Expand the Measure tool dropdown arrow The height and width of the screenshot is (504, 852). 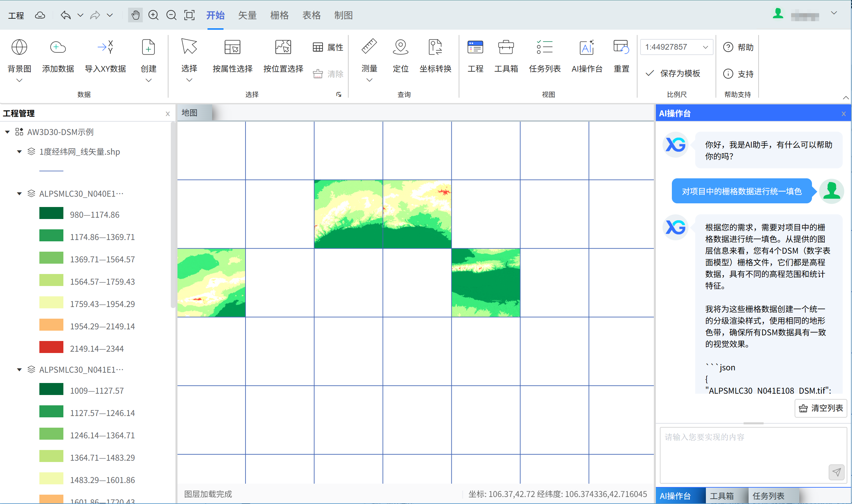point(369,80)
